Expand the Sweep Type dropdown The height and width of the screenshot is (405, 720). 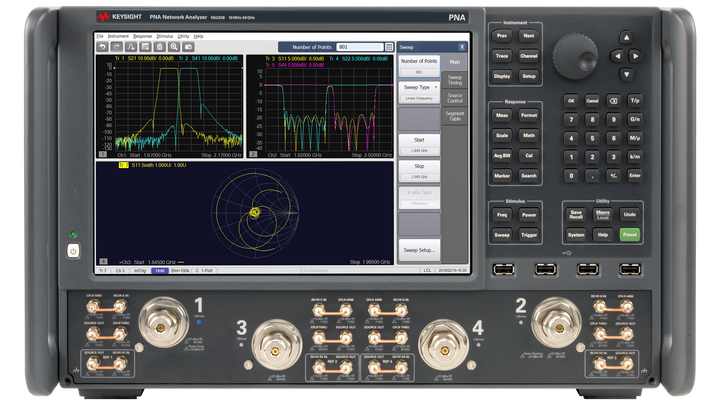[x=419, y=89]
